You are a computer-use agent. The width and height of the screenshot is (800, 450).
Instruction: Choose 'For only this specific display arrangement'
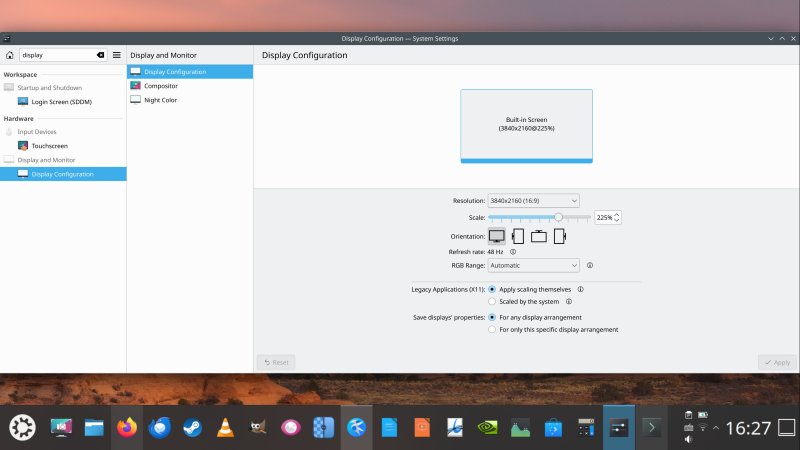[x=492, y=329]
